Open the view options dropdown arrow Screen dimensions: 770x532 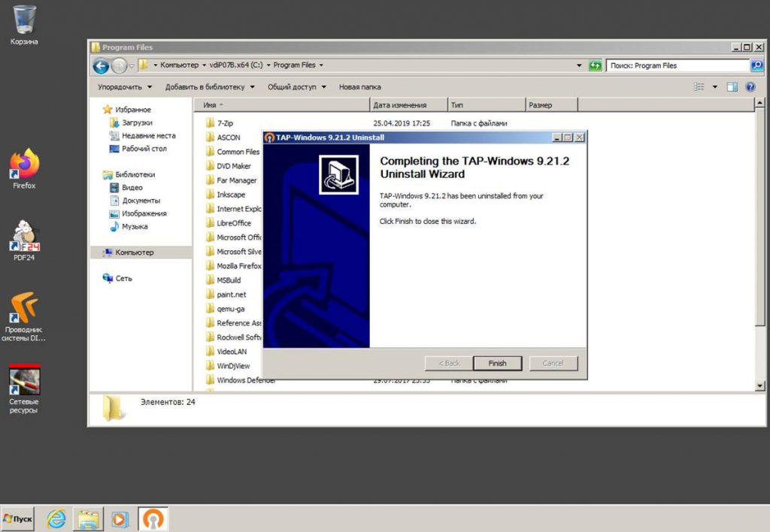pyautogui.click(x=715, y=87)
